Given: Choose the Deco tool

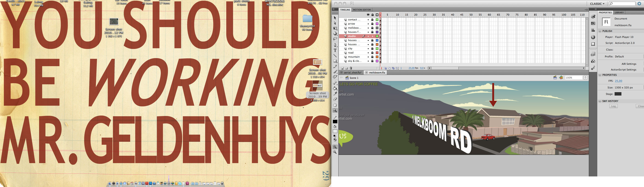Looking at the screenshot, I should pyautogui.click(x=335, y=77).
